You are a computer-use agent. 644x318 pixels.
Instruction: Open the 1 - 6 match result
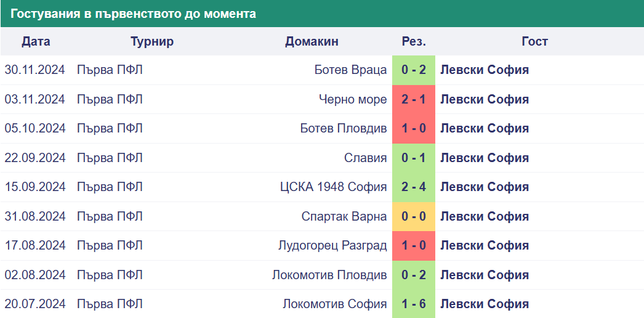pos(414,304)
